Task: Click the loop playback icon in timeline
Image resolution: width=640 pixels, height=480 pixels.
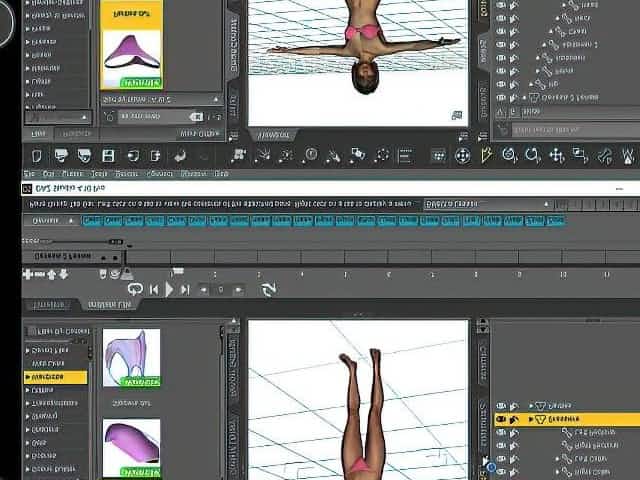Action: (134, 289)
